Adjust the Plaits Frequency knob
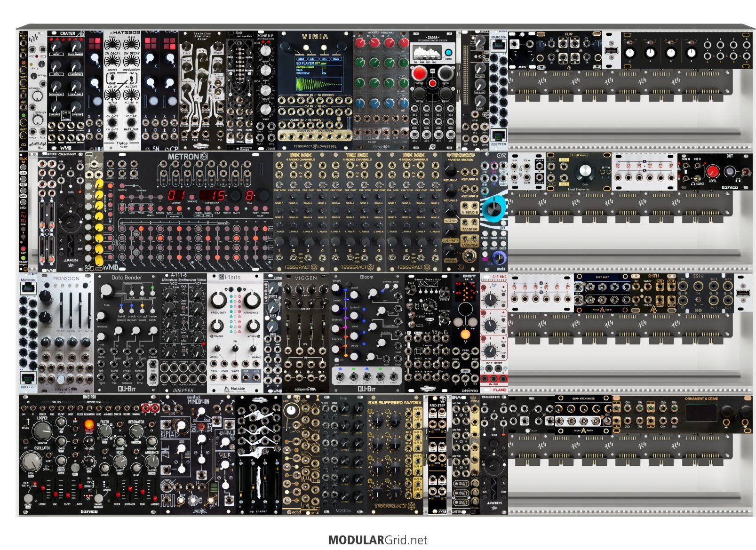Viewport: 756px width, 550px height. point(219,300)
